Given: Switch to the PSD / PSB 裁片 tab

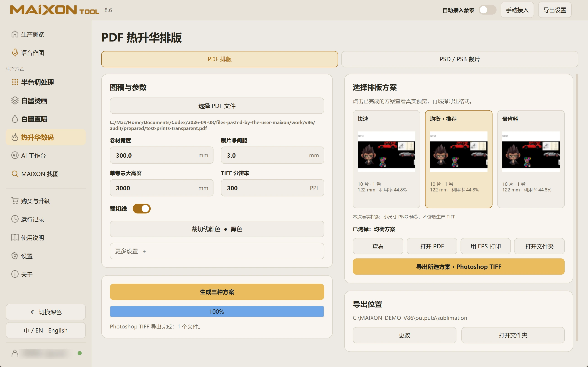Looking at the screenshot, I should 460,59.
